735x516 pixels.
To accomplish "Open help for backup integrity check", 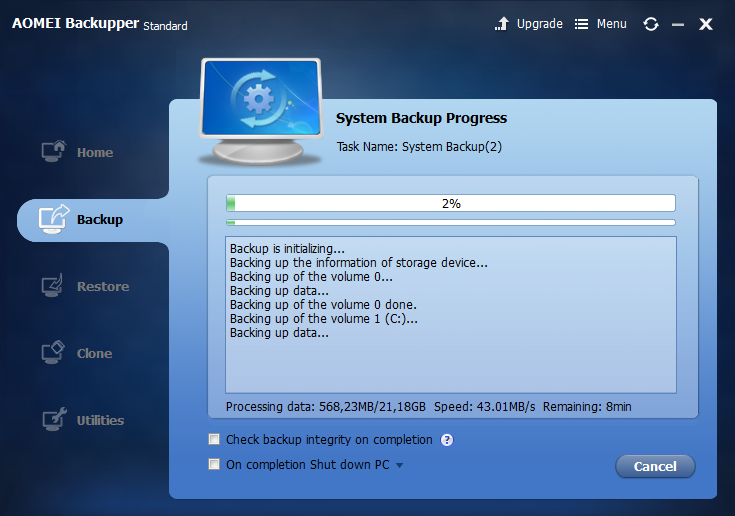I will coord(447,440).
